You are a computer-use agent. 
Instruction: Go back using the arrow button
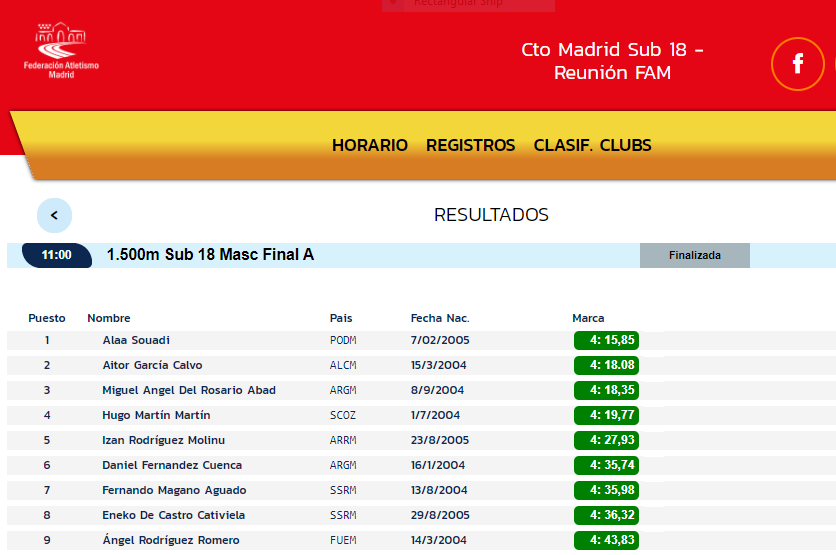pyautogui.click(x=54, y=215)
